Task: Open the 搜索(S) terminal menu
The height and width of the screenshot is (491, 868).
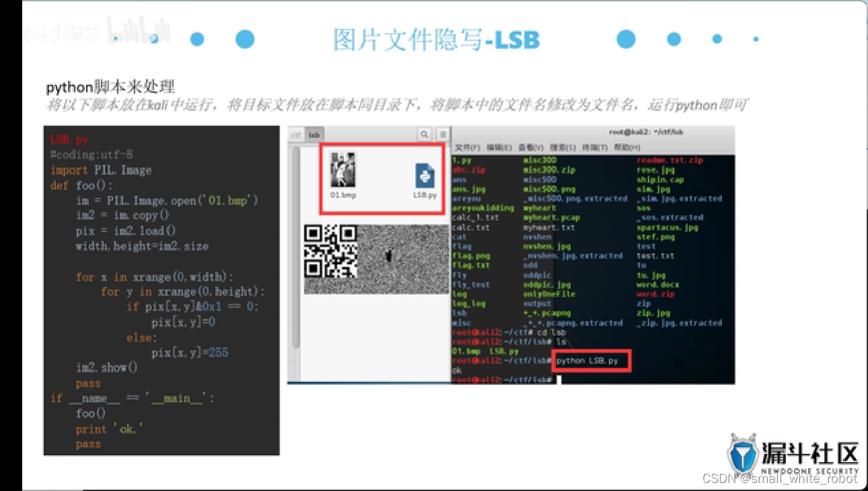Action: 563,147
